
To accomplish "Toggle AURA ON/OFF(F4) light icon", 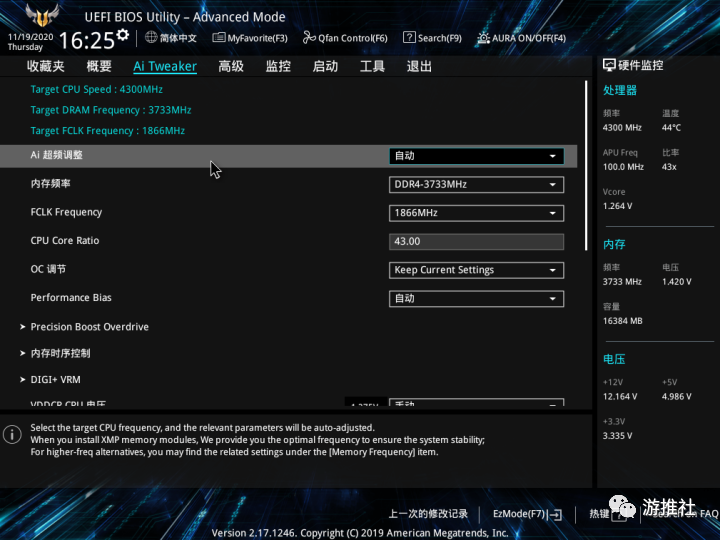I will click(484, 38).
